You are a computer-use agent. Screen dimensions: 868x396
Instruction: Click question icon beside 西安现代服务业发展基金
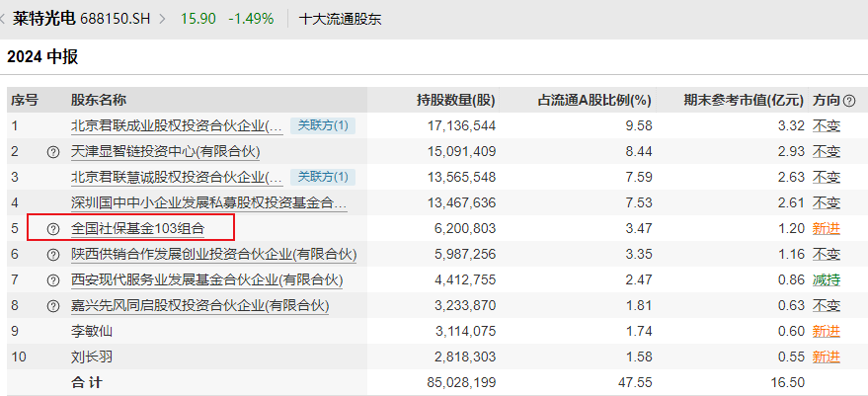pyautogui.click(x=53, y=280)
